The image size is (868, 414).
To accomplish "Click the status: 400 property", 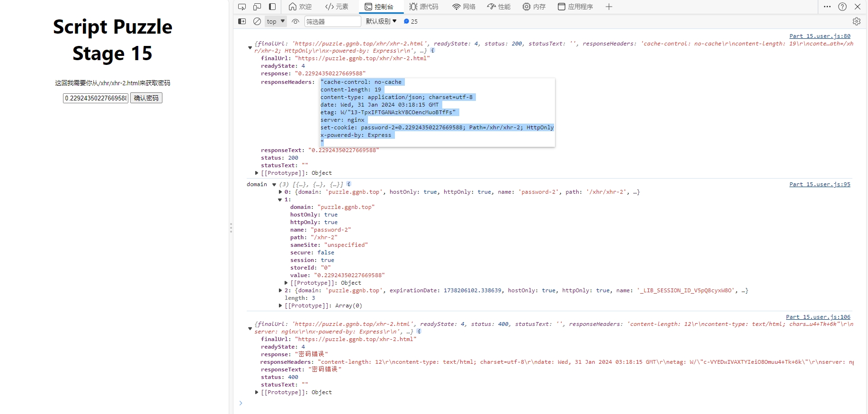I will tap(279, 377).
